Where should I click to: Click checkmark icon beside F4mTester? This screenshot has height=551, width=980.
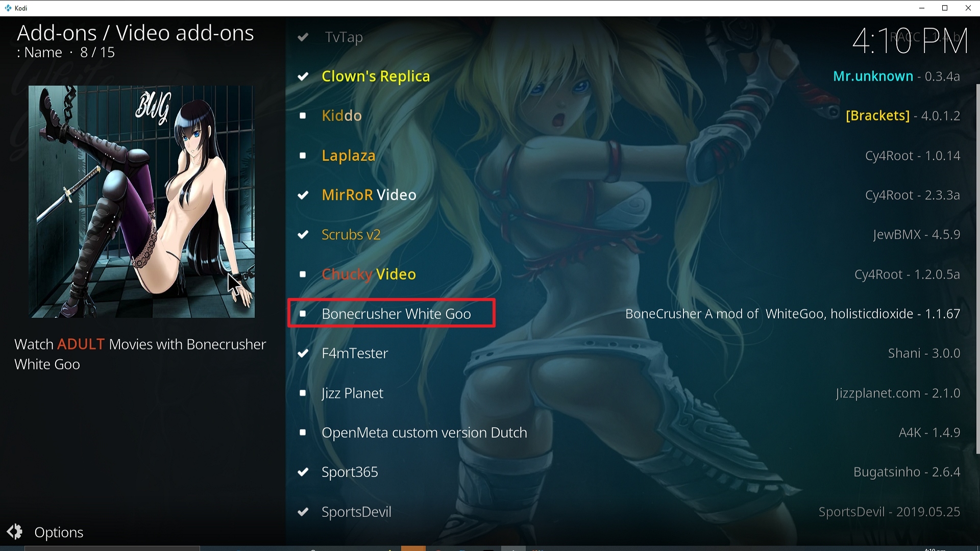pyautogui.click(x=303, y=354)
